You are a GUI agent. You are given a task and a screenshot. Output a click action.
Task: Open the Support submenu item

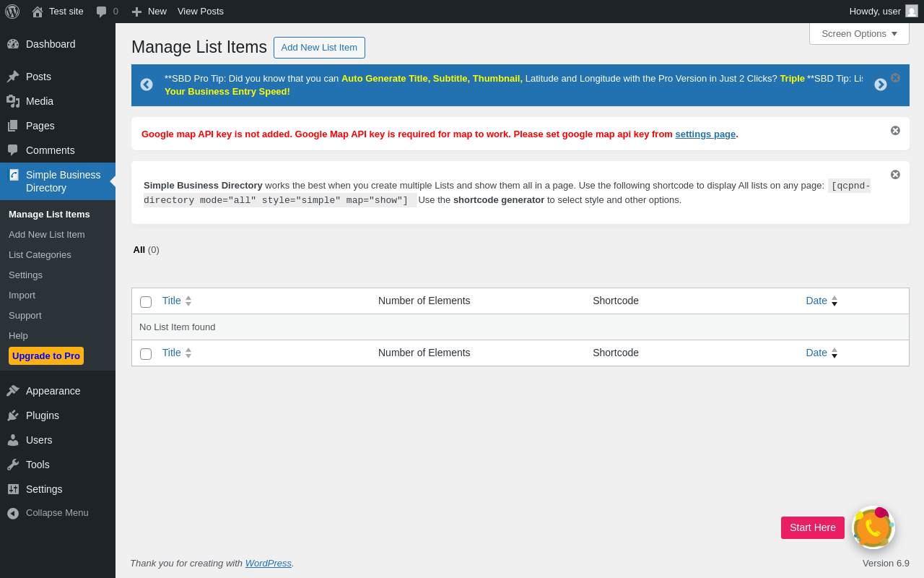[x=25, y=315]
